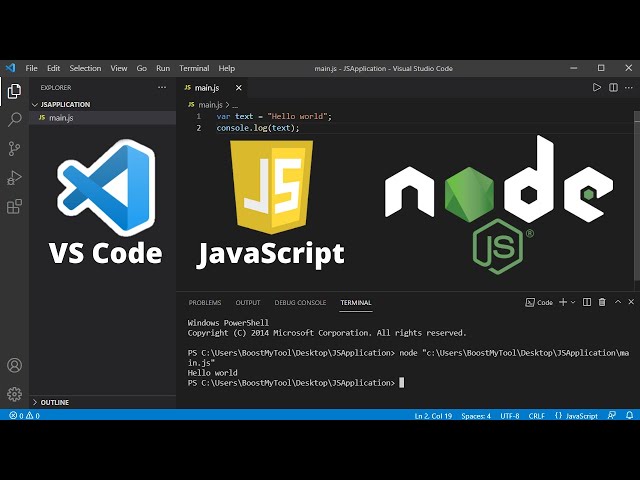Click Ln 2, Col 19 in status bar
The width and height of the screenshot is (640, 480).
pos(433,416)
